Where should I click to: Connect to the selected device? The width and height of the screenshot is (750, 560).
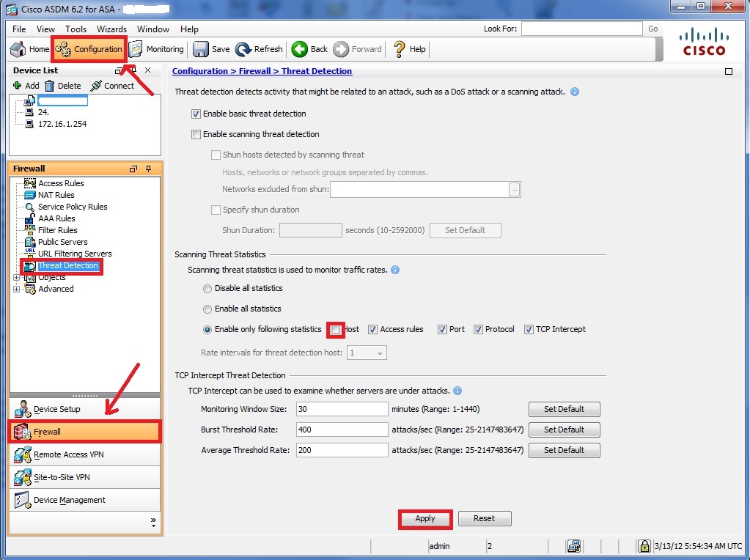pyautogui.click(x=112, y=86)
